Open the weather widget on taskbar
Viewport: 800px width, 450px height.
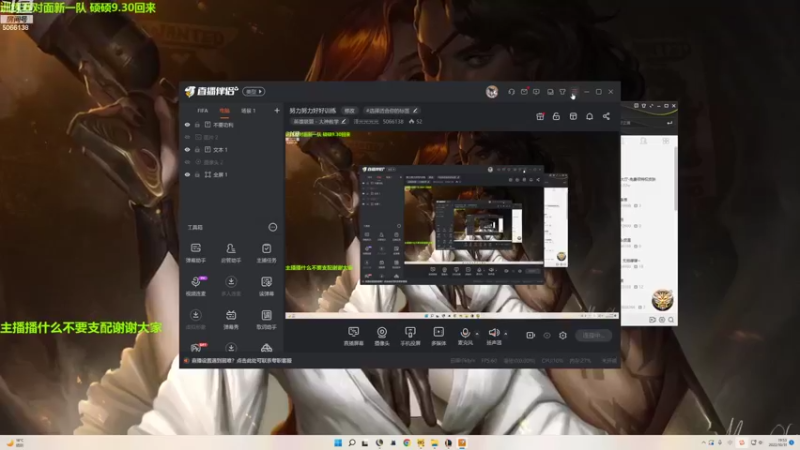(15, 442)
